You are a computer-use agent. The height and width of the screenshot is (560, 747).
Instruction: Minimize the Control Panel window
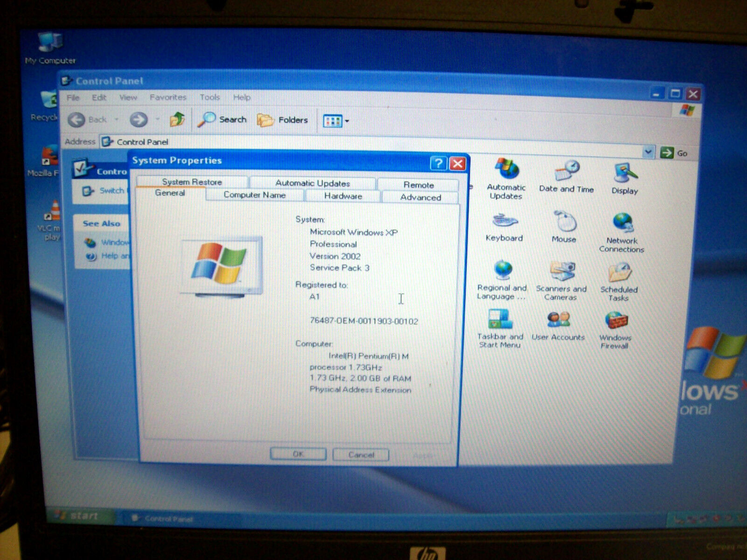[x=656, y=94]
